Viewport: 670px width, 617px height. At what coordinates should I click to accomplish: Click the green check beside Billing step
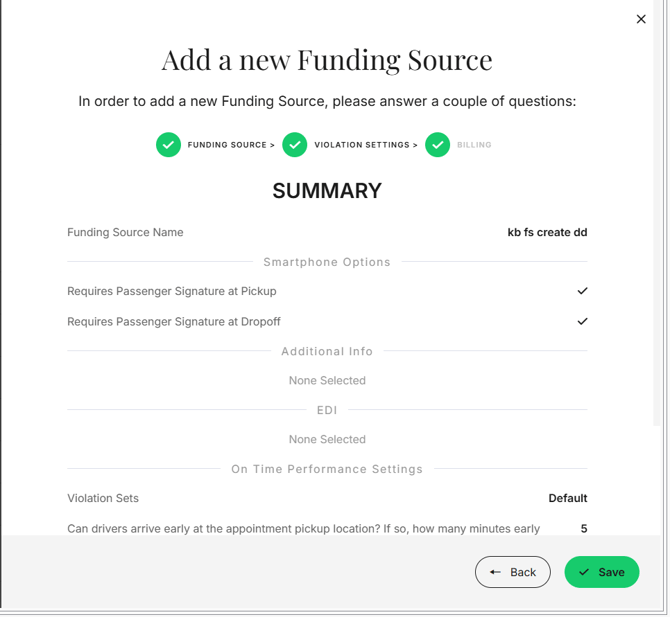(437, 145)
